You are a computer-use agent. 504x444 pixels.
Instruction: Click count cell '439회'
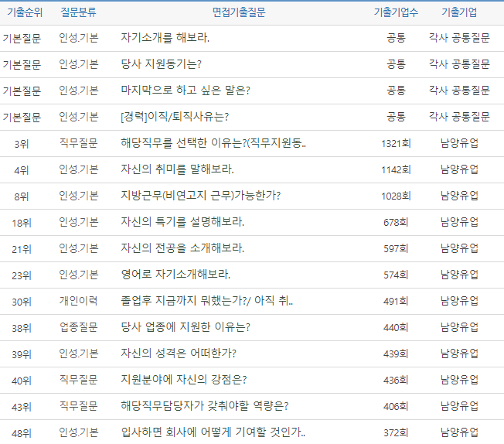(396, 354)
